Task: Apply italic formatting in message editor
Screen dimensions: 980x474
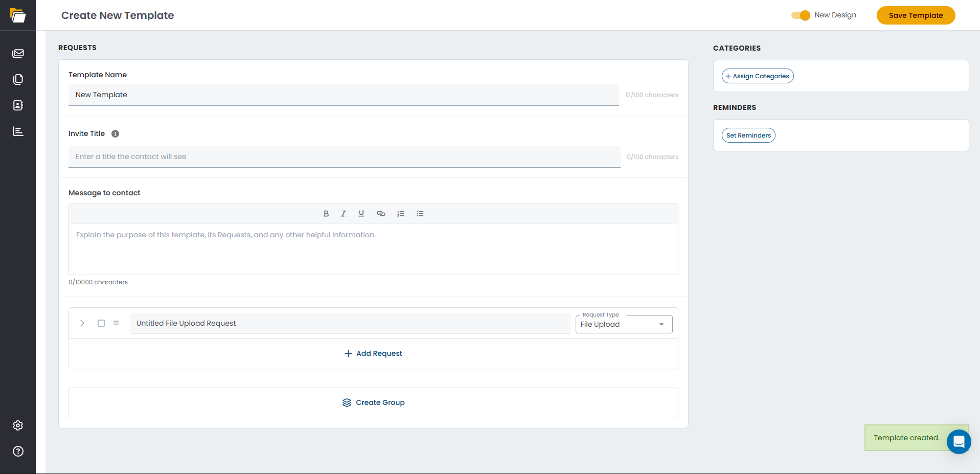Action: pyautogui.click(x=344, y=214)
